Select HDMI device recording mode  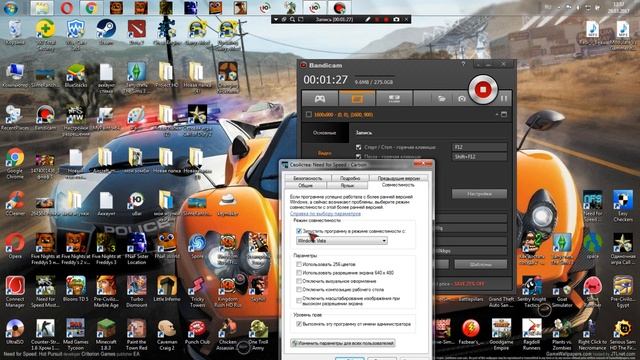[394, 99]
